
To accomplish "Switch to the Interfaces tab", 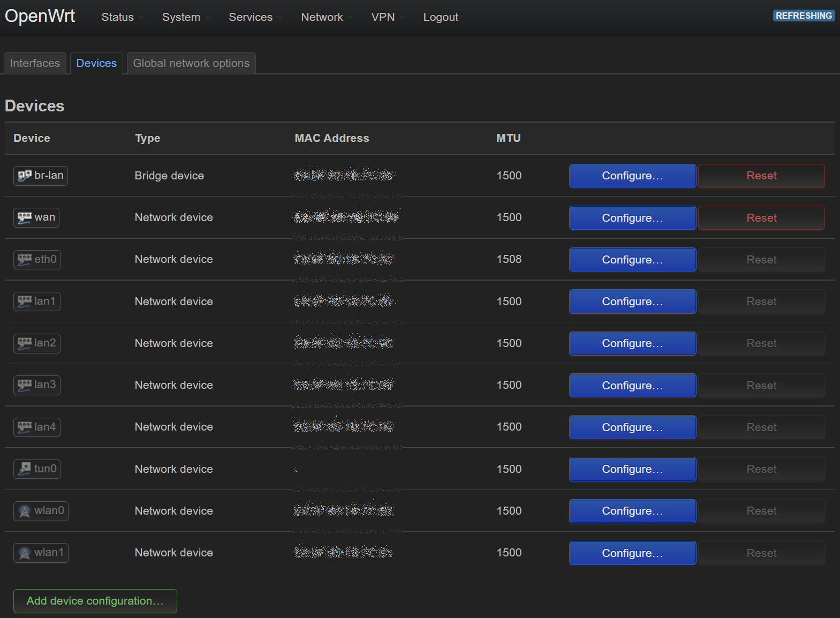I will [35, 63].
